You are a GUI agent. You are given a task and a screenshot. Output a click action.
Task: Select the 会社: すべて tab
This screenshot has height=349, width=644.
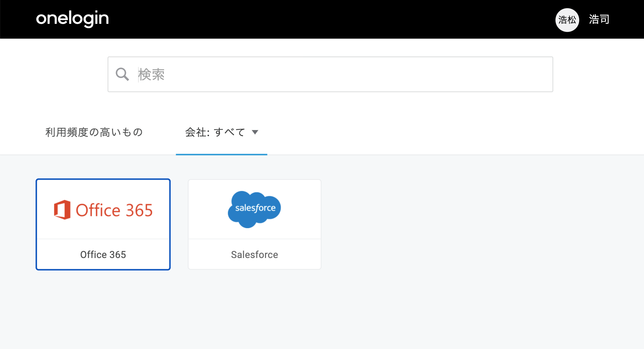pos(222,132)
